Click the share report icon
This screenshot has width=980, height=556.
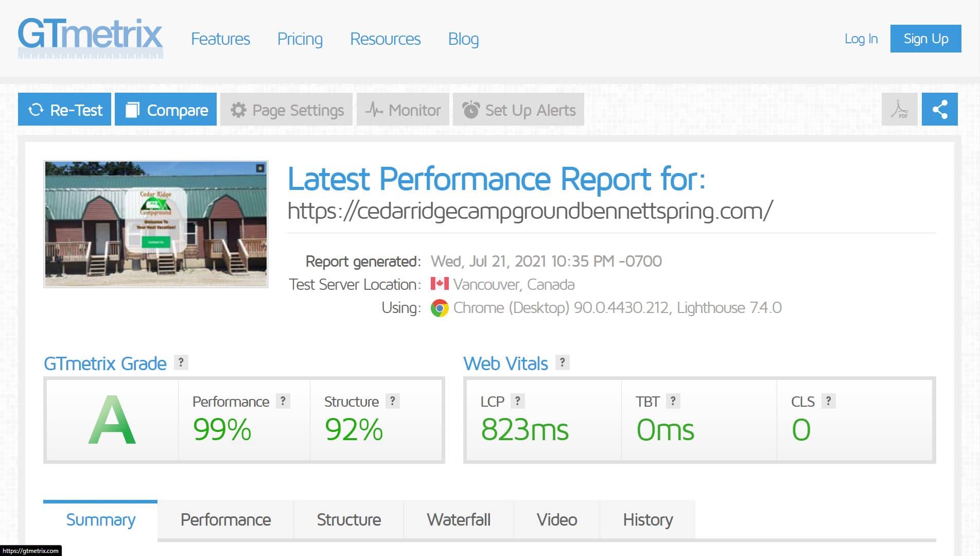[x=939, y=109]
